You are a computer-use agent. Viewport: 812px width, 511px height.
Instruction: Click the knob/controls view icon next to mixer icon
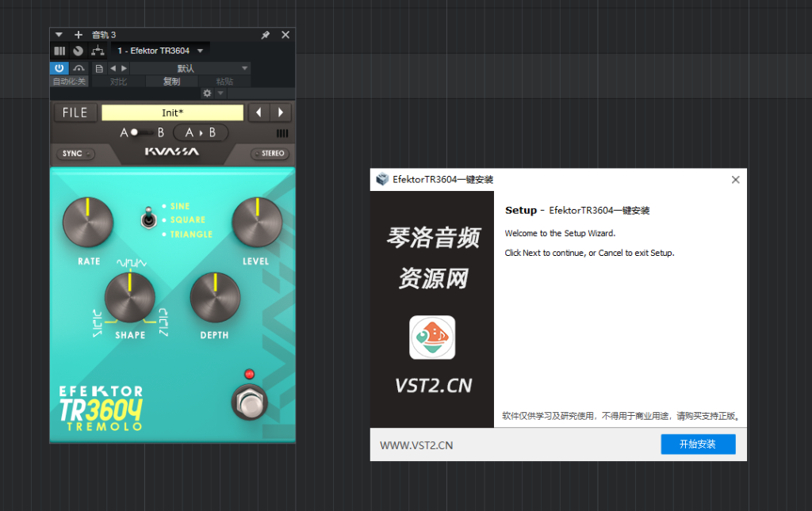78,51
